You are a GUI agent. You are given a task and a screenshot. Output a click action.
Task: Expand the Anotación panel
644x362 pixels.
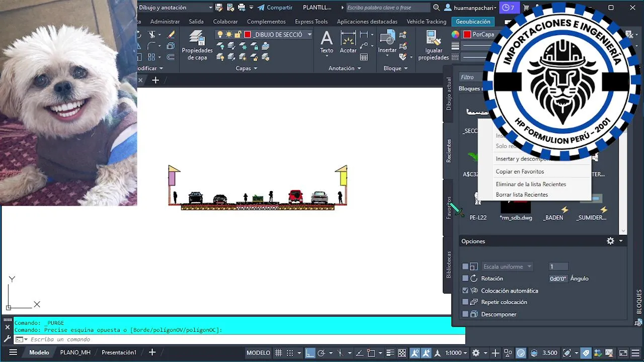point(345,68)
